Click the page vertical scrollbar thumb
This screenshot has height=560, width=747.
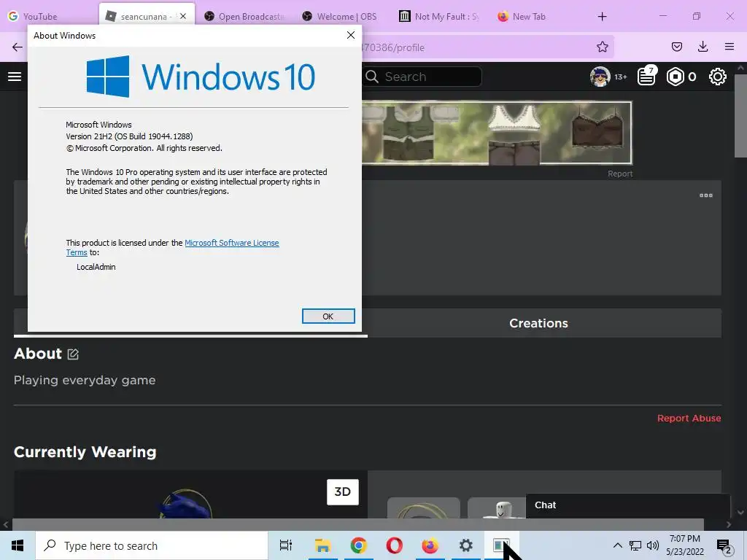pos(740,116)
